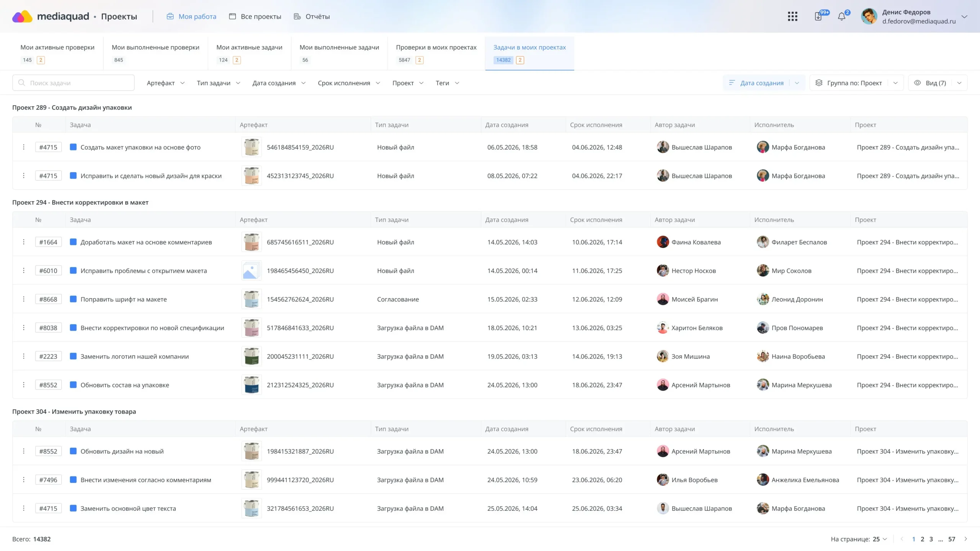This screenshot has height=551, width=980.
Task: Open Моя работа navigation item
Action: pyautogui.click(x=191, y=16)
